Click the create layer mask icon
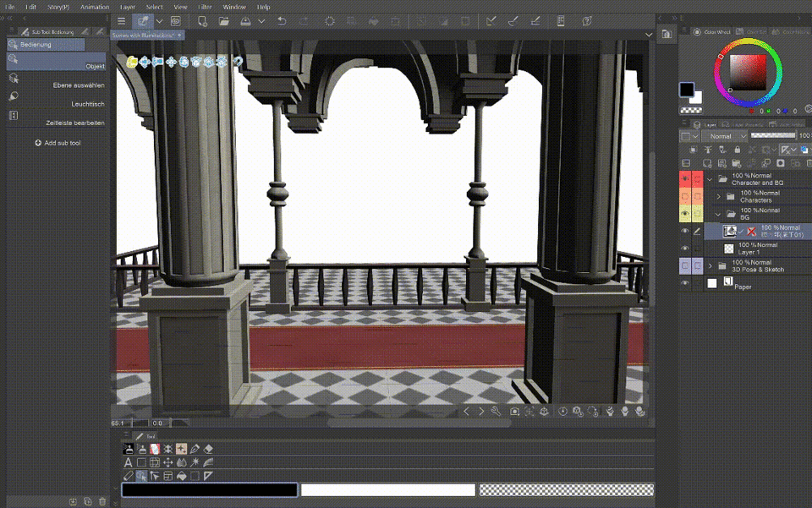Image resolution: width=812 pixels, height=508 pixels. (x=781, y=163)
